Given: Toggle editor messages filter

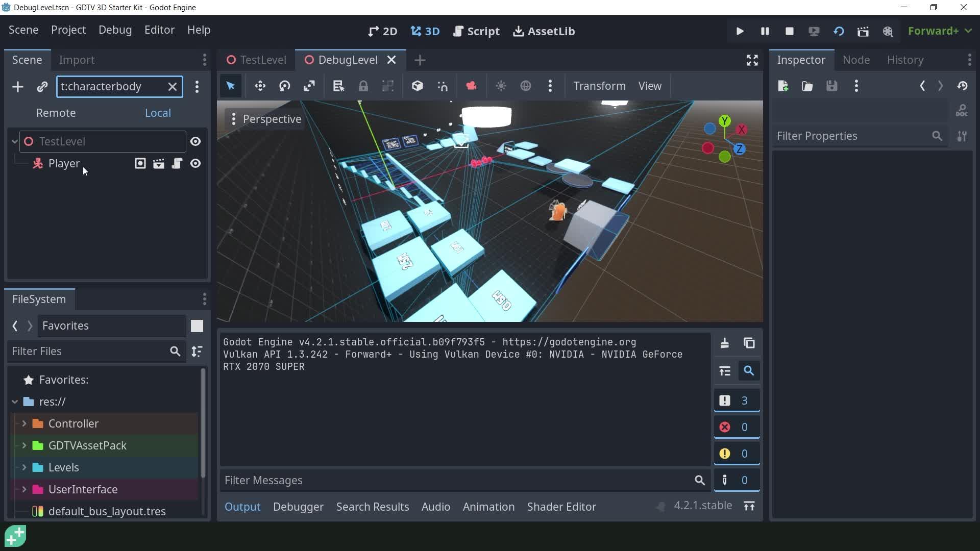Looking at the screenshot, I should click(737, 480).
